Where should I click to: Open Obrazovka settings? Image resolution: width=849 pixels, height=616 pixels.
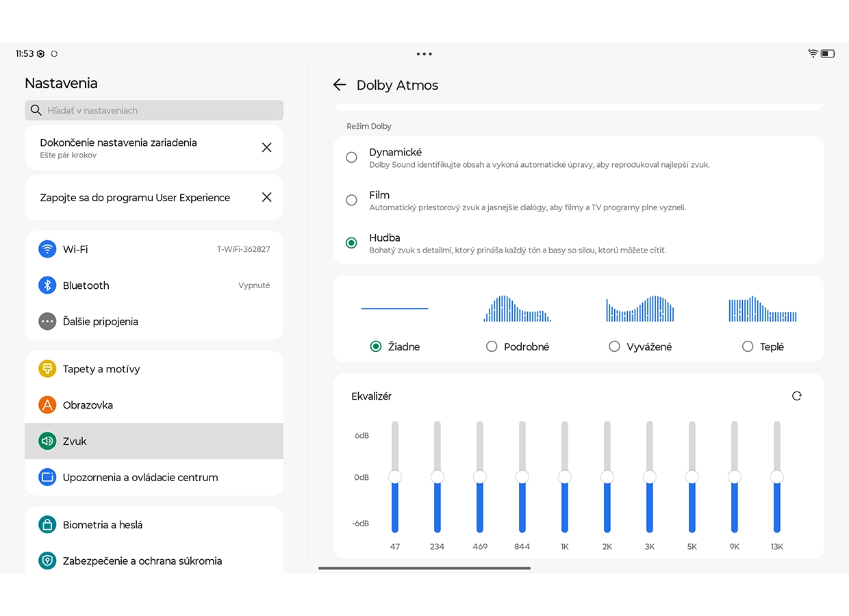(154, 405)
